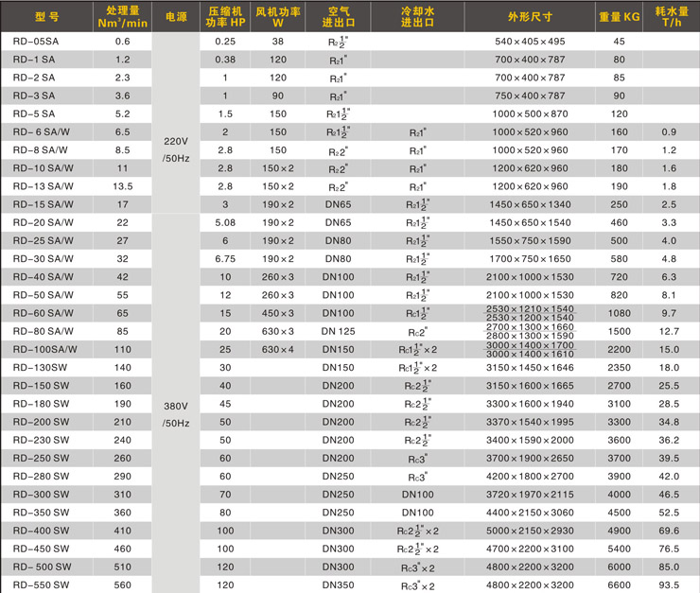Viewport: 700px width, 593px height.
Task: Click the 空气进出口 column header
Action: pos(338,17)
